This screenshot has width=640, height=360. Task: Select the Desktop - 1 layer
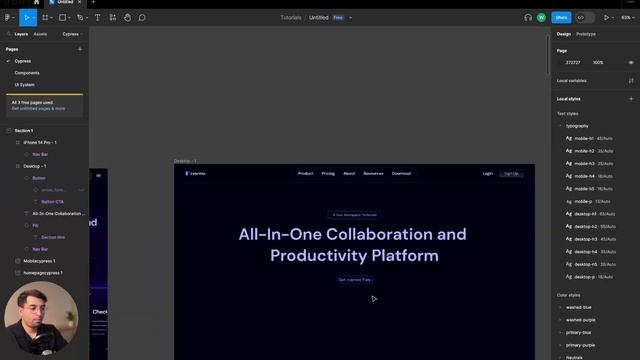point(35,166)
